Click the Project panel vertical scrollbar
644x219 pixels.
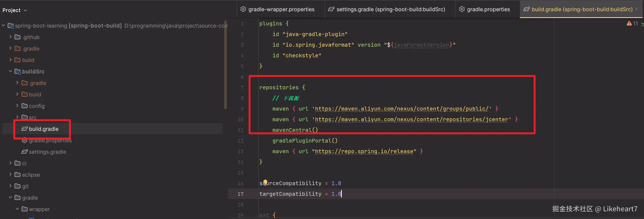(225, 65)
